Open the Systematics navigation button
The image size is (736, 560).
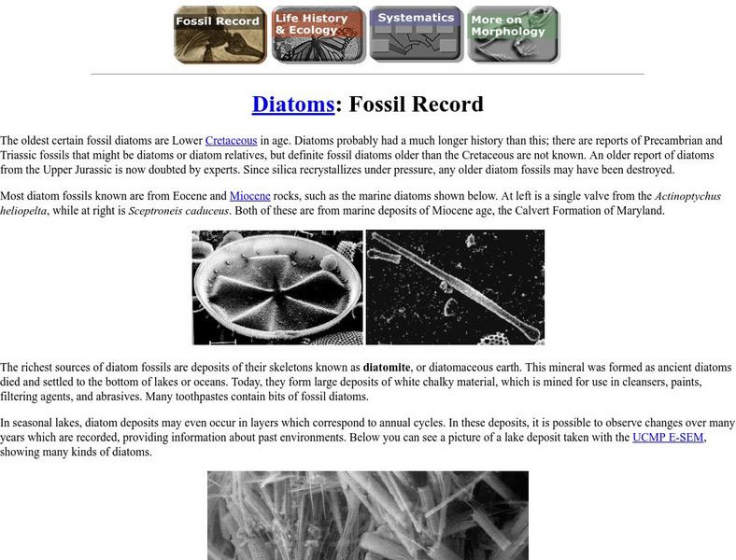(x=417, y=34)
